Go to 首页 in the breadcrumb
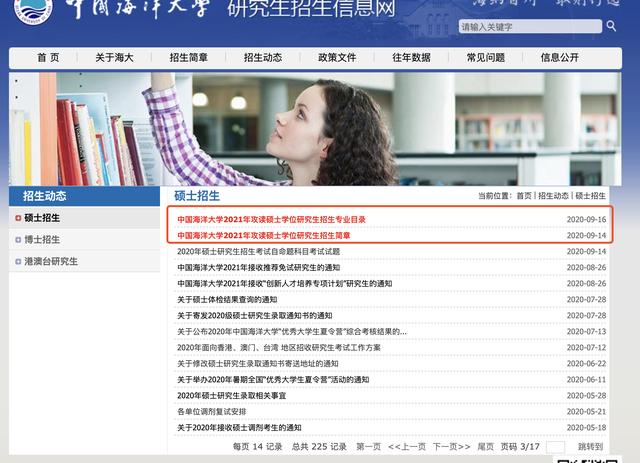Screen dimensions: 640x463 coord(524,196)
